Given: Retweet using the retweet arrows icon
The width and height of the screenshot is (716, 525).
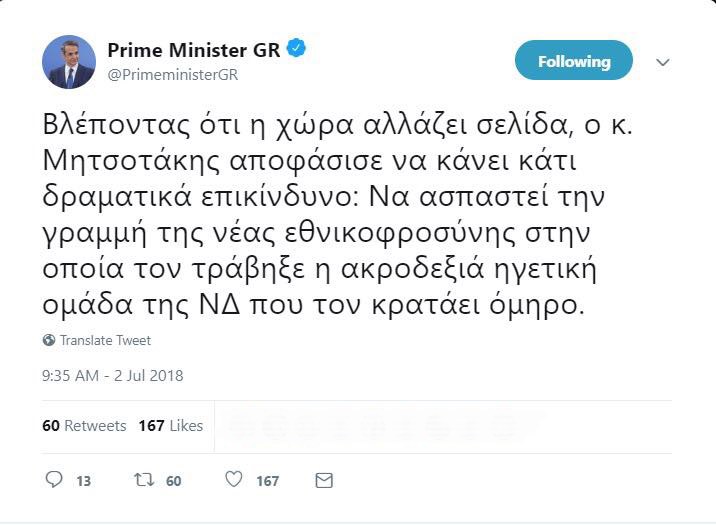Looking at the screenshot, I should pyautogui.click(x=143, y=480).
